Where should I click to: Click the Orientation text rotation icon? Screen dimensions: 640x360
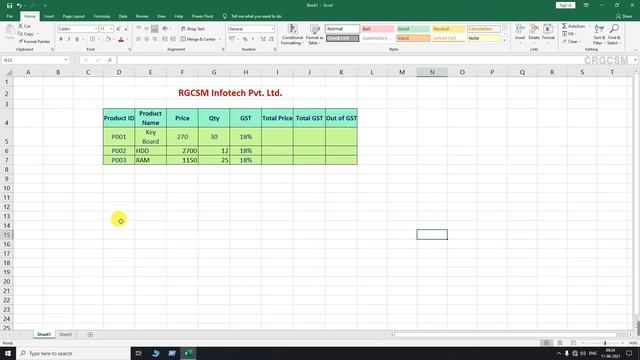[165, 29]
